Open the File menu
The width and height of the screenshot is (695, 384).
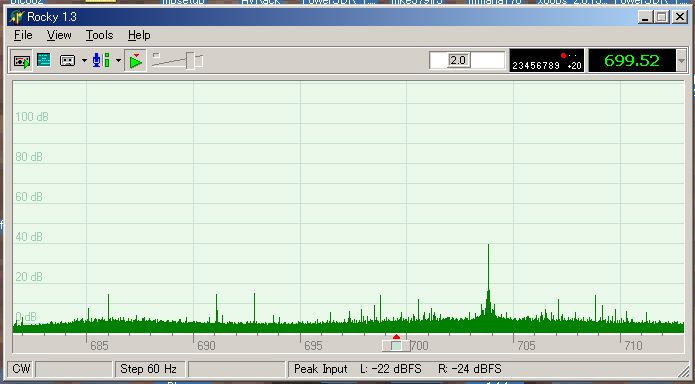tap(23, 35)
